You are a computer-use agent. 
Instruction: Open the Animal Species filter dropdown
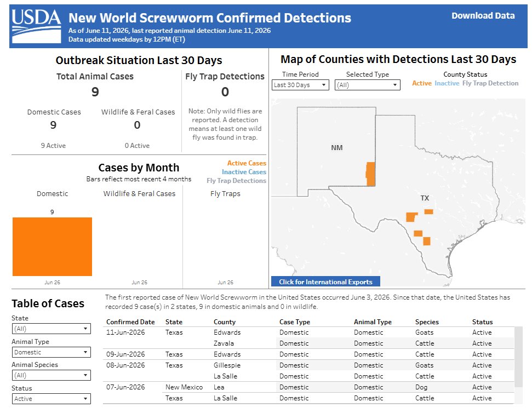tap(52, 375)
